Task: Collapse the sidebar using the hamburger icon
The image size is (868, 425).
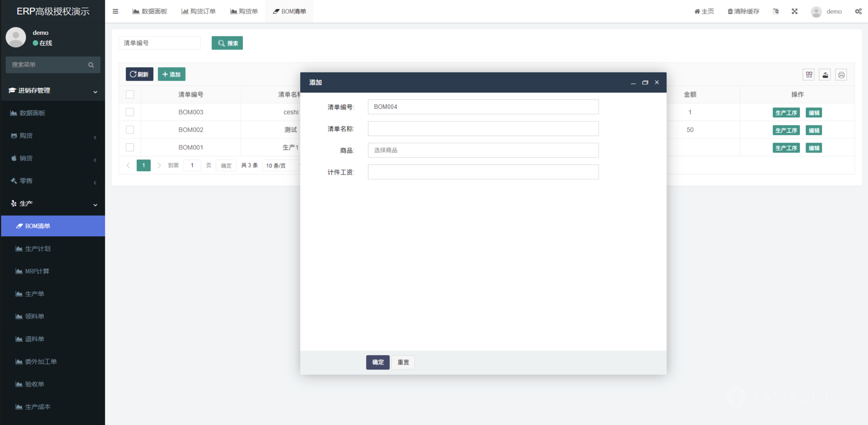Action: (115, 11)
